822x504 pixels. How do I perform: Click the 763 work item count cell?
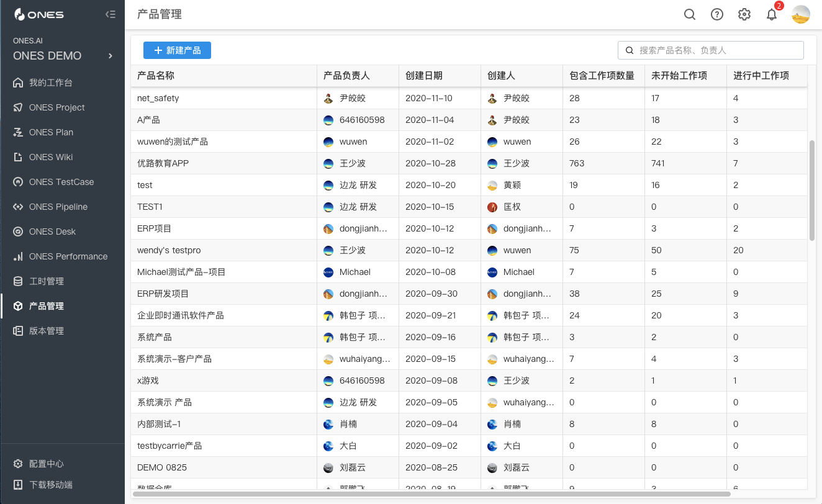577,163
